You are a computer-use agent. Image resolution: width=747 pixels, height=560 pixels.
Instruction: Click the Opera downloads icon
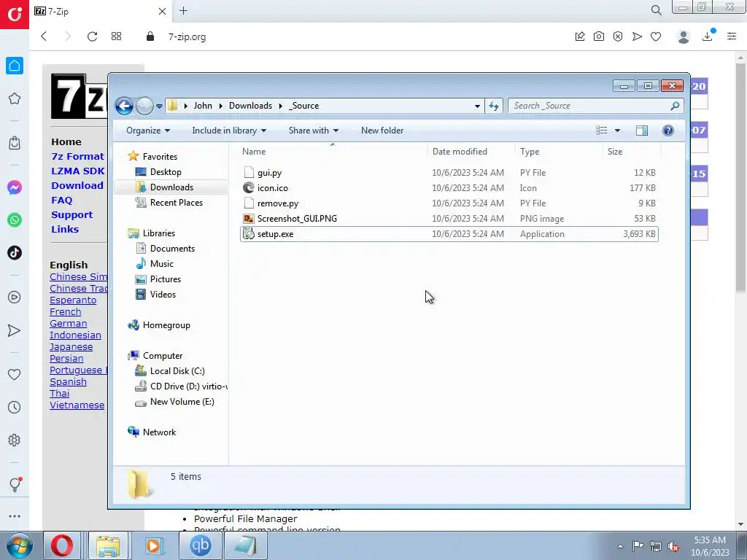708,36
